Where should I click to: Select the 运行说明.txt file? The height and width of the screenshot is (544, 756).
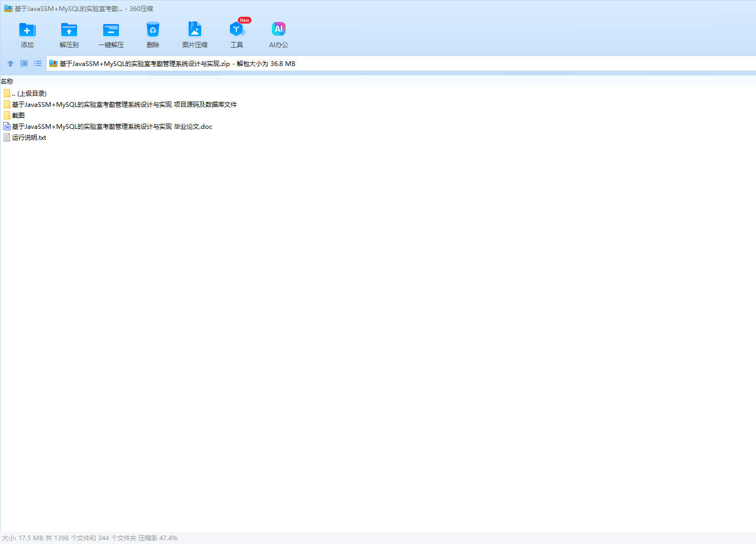(x=29, y=138)
